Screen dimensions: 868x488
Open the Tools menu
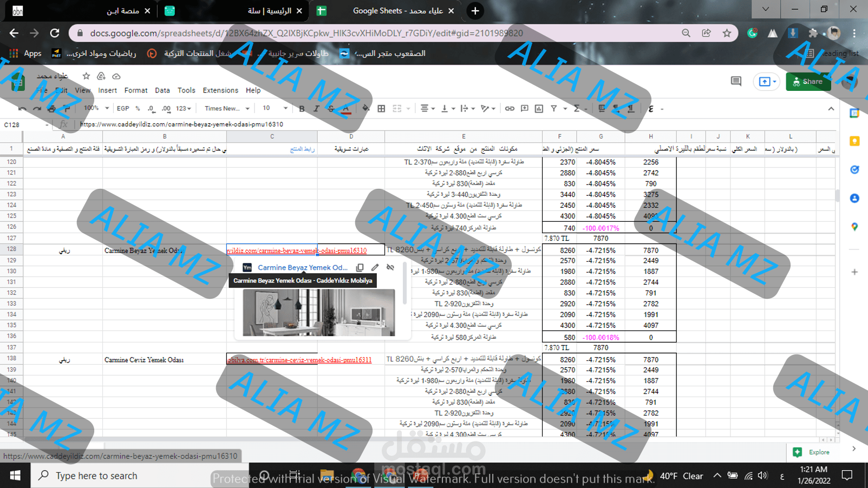pos(186,90)
